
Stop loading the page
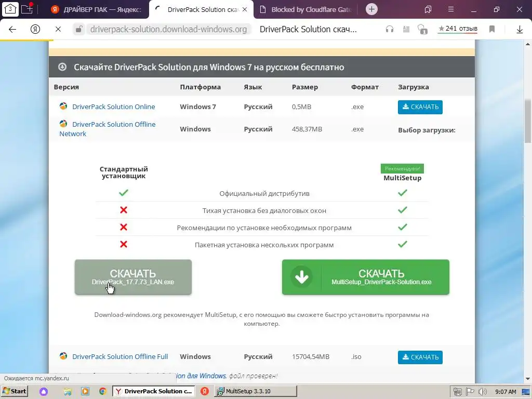58,29
